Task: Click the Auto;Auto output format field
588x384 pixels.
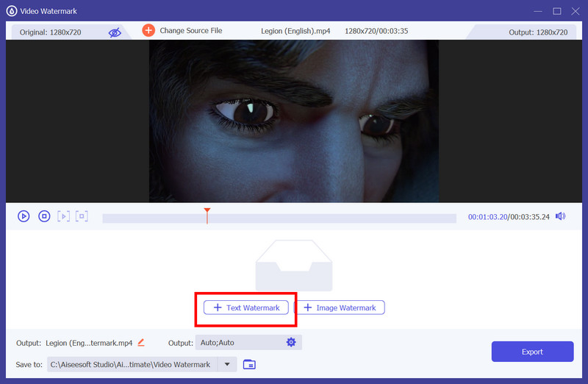Action: pos(239,342)
